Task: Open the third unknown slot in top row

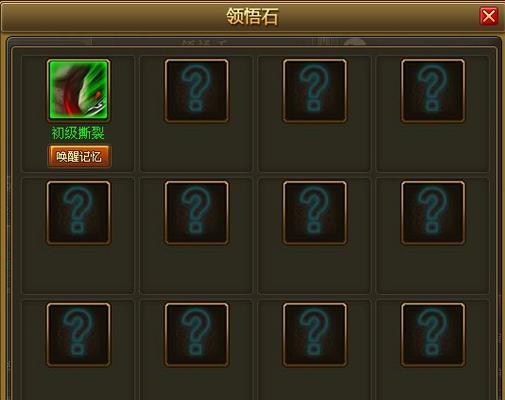Action: pyautogui.click(x=315, y=91)
